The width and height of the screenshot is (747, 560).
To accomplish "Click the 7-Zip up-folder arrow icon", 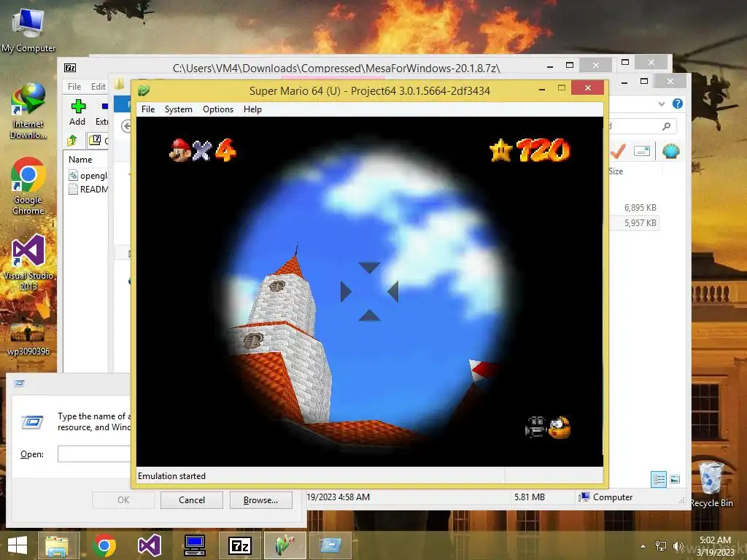I will pyautogui.click(x=72, y=140).
